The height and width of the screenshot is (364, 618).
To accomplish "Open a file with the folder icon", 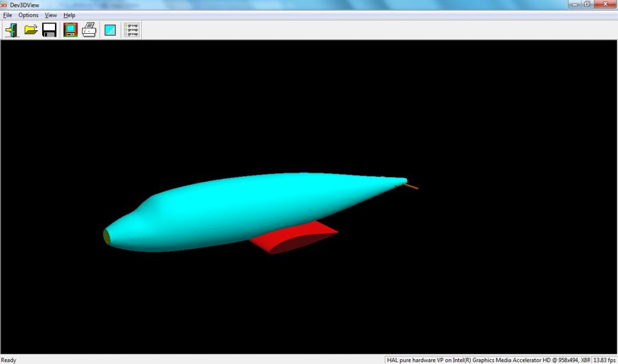I will [x=31, y=30].
